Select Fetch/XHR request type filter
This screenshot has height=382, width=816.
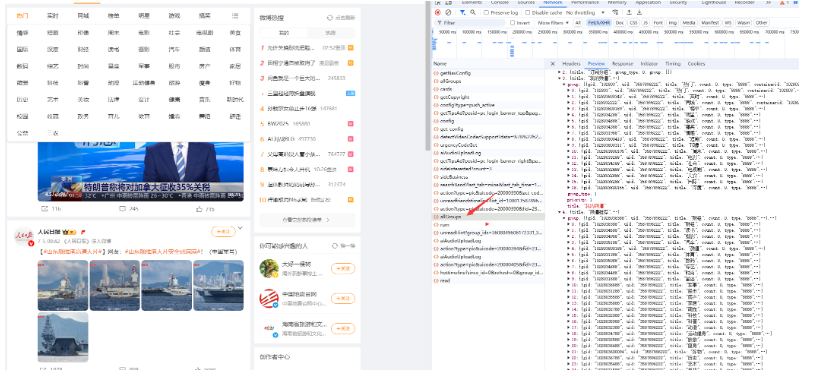pos(598,23)
